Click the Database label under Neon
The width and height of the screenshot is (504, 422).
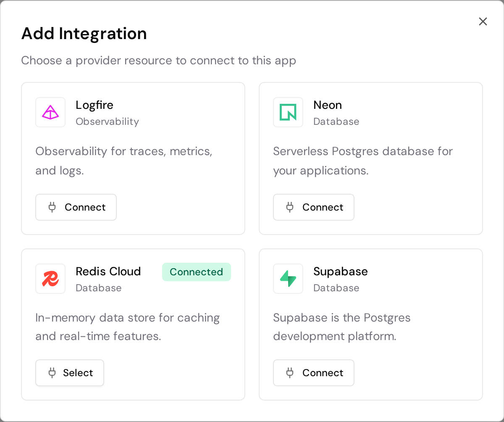336,121
